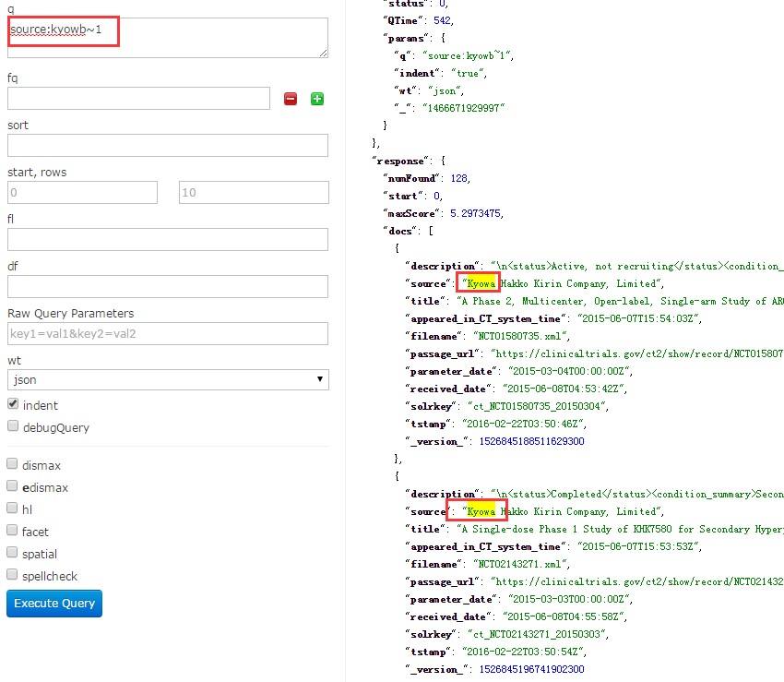
Task: Click the start field showing 0
Action: [x=82, y=192]
